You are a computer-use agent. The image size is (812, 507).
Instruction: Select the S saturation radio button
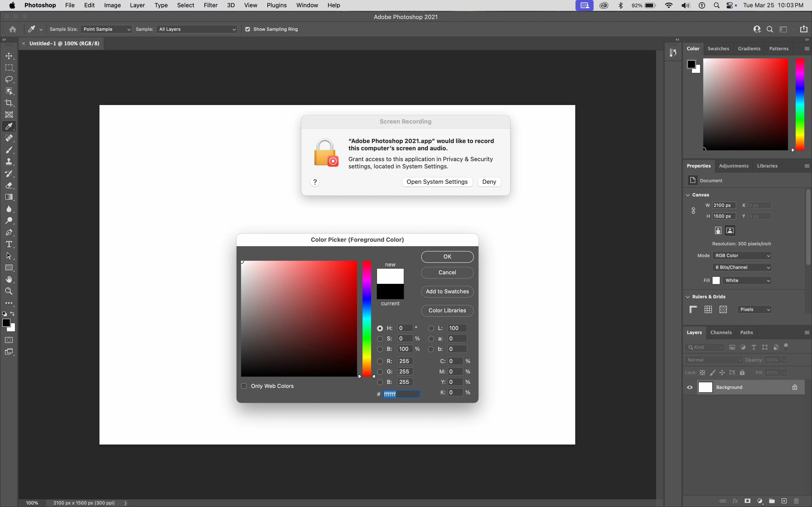pyautogui.click(x=380, y=339)
